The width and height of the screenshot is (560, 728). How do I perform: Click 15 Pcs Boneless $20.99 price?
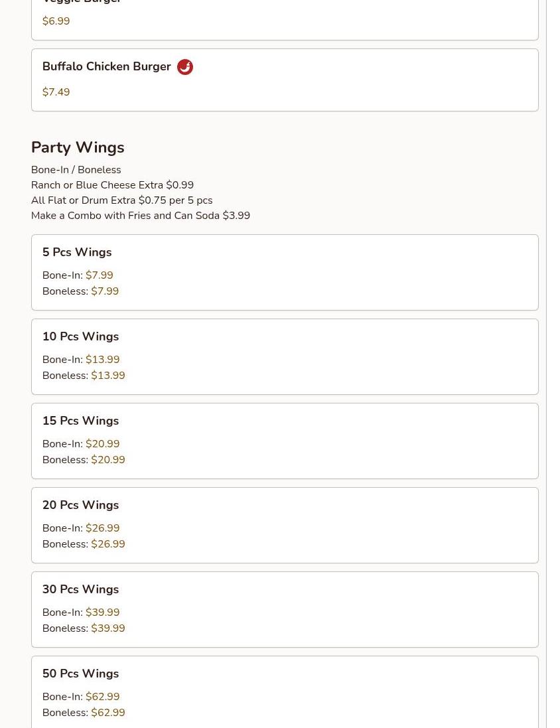[x=108, y=460]
